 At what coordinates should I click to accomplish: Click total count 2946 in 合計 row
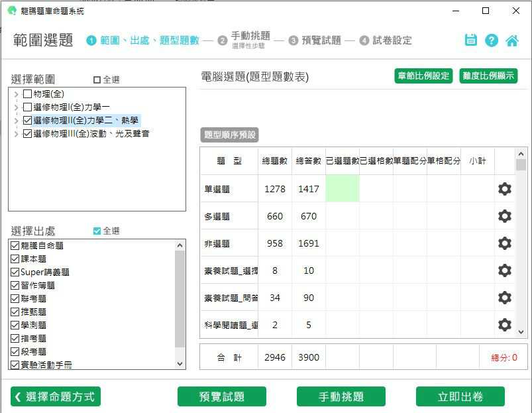(275, 357)
